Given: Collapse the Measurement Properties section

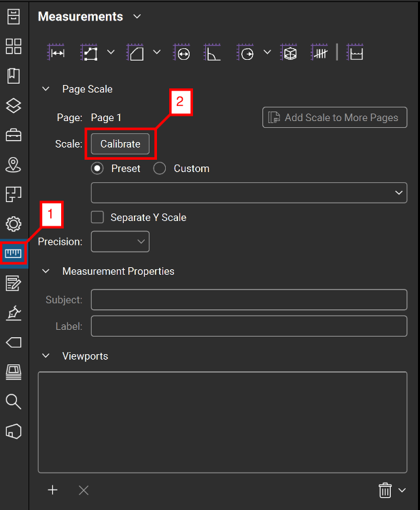Looking at the screenshot, I should coord(46,271).
